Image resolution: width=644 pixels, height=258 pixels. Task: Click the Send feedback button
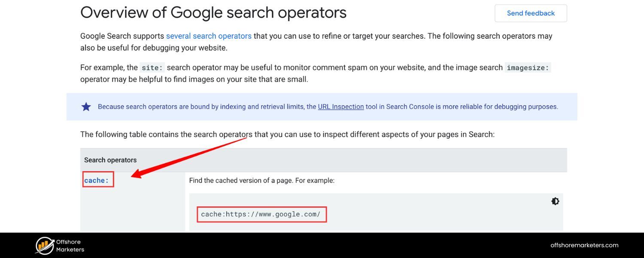click(531, 13)
